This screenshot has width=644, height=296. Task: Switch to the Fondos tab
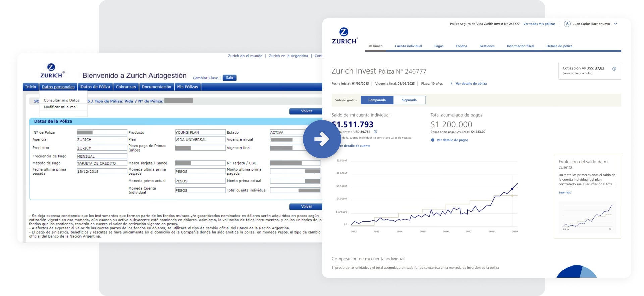click(461, 46)
